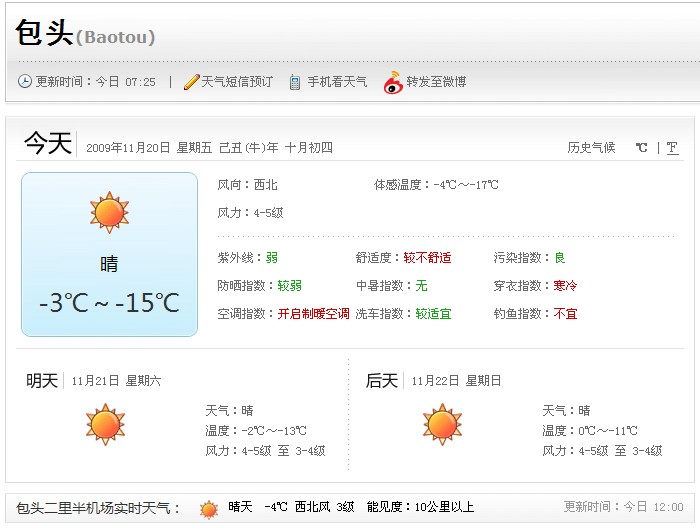Viewport: 700px width, 531px height.
Task: Open the 历史气候 link
Action: 591,148
